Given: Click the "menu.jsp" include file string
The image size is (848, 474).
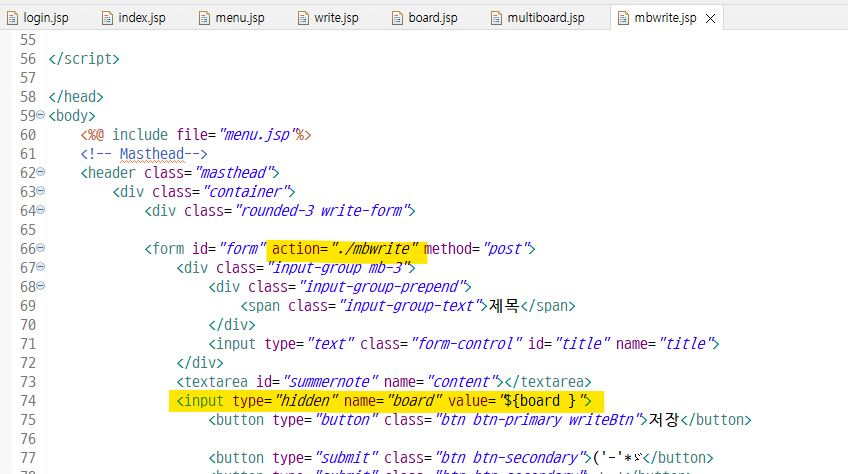Looking at the screenshot, I should (257, 135).
